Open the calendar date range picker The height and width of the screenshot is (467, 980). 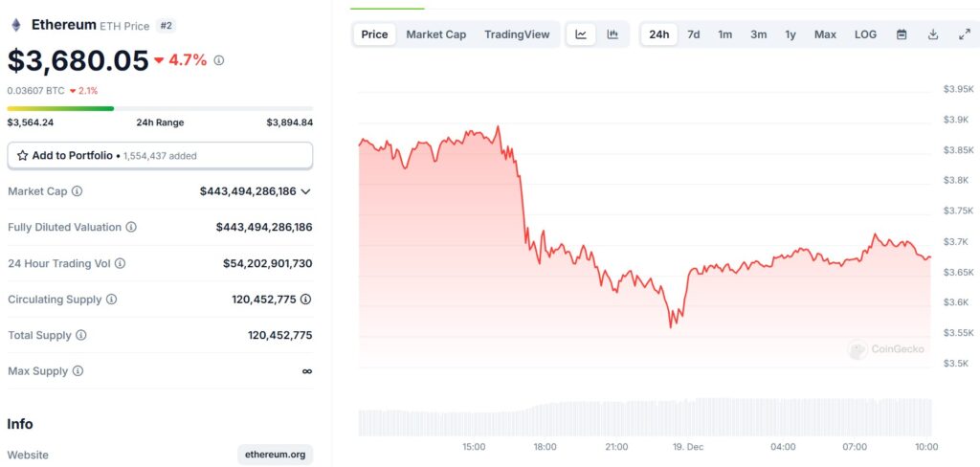coord(902,34)
